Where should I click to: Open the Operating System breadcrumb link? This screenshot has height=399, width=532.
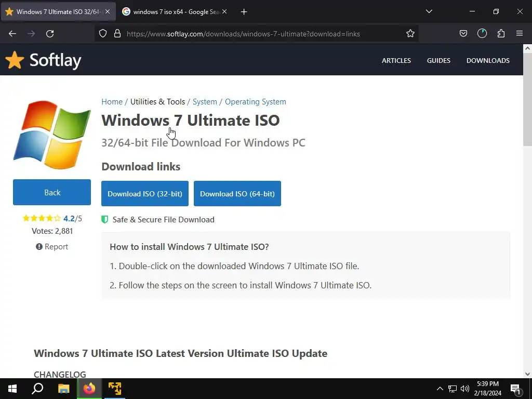click(256, 102)
